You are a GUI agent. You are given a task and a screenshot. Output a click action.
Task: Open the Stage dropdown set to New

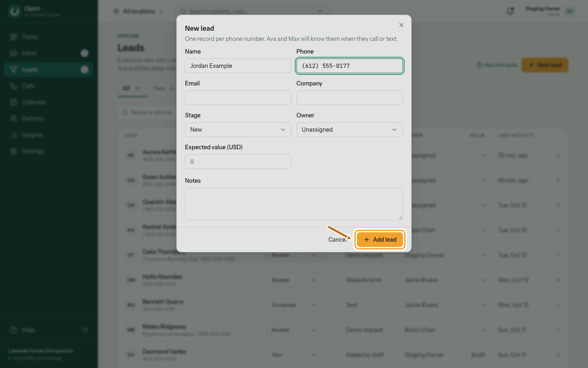point(238,130)
